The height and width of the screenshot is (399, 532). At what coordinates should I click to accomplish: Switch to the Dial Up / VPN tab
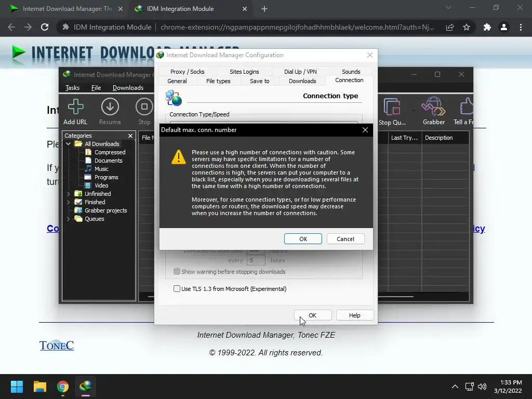[x=300, y=72]
